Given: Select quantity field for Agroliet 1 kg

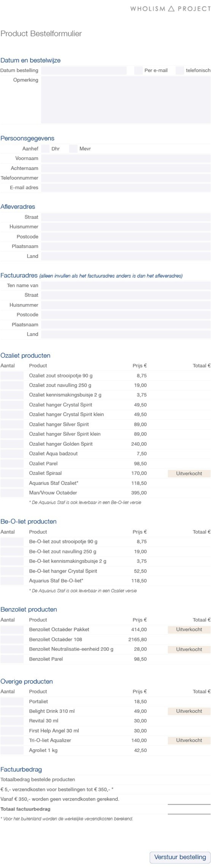Looking at the screenshot, I should 12,750.
